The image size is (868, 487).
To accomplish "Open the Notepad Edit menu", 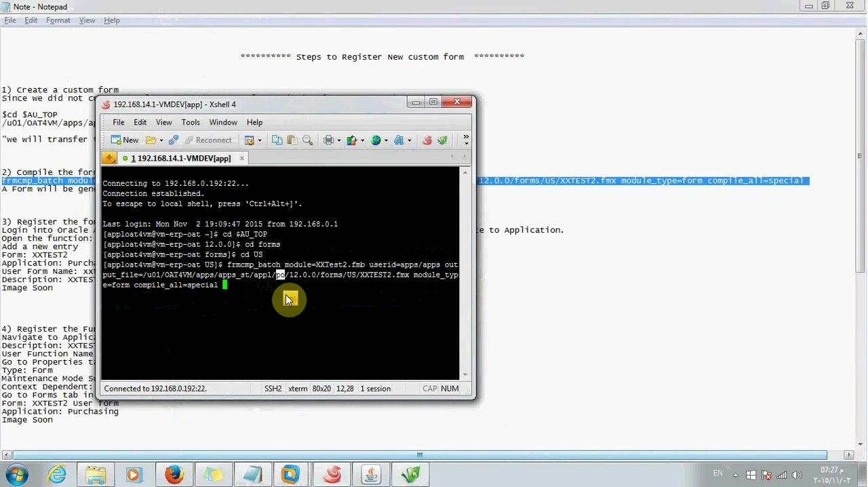I will click(31, 20).
